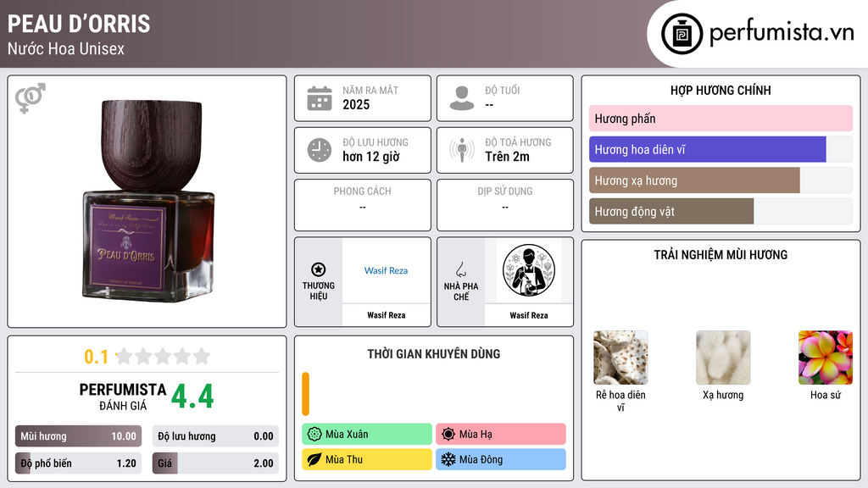
Task: Click the Xạ hương note image
Action: [723, 358]
